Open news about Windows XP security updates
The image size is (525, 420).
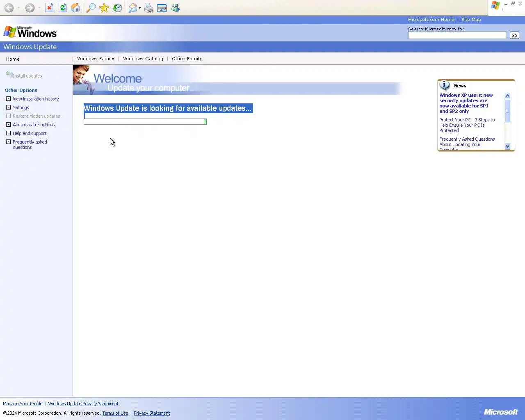(466, 103)
